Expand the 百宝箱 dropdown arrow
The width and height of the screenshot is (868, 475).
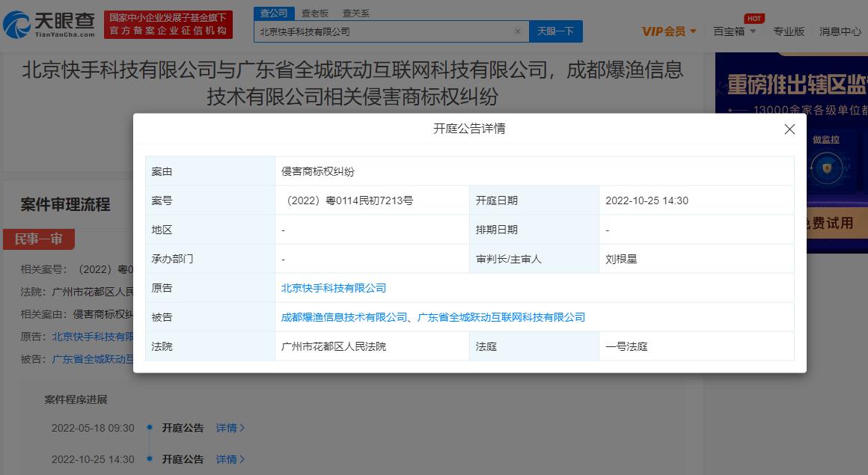click(x=753, y=31)
